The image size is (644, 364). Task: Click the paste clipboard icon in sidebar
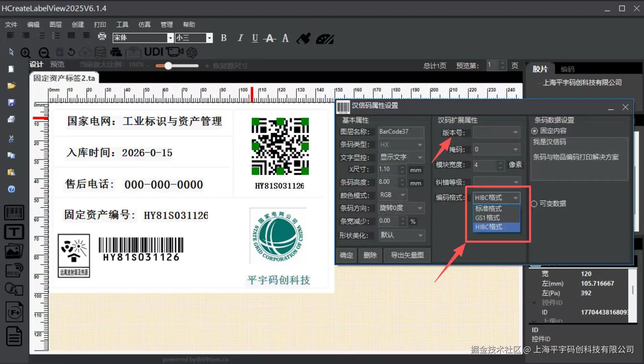(x=11, y=172)
